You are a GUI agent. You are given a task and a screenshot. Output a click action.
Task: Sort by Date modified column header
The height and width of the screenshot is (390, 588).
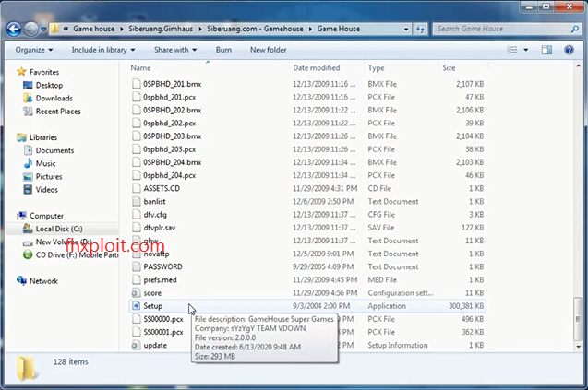coord(316,68)
